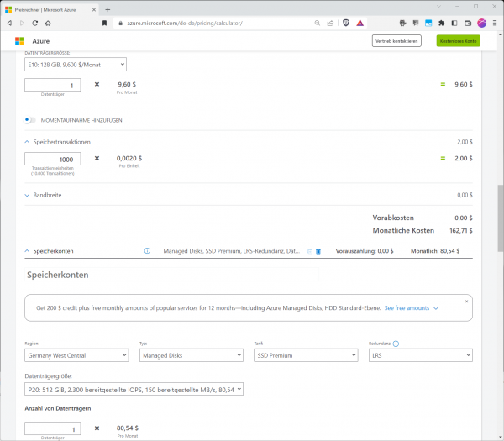Open info icon next to Speicherkonten
The image size is (504, 441).
pos(147,250)
